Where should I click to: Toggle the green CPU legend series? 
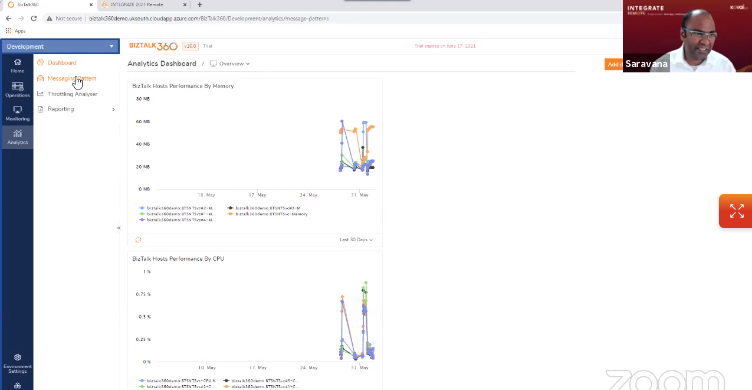[x=177, y=386]
